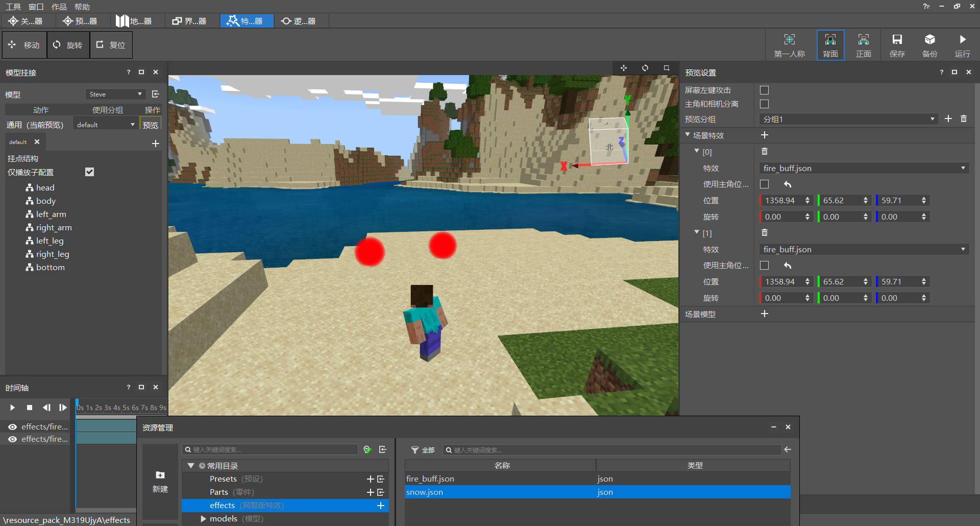Click the 运行 run icon
Viewport: 980px width, 526px height.
(x=962, y=45)
